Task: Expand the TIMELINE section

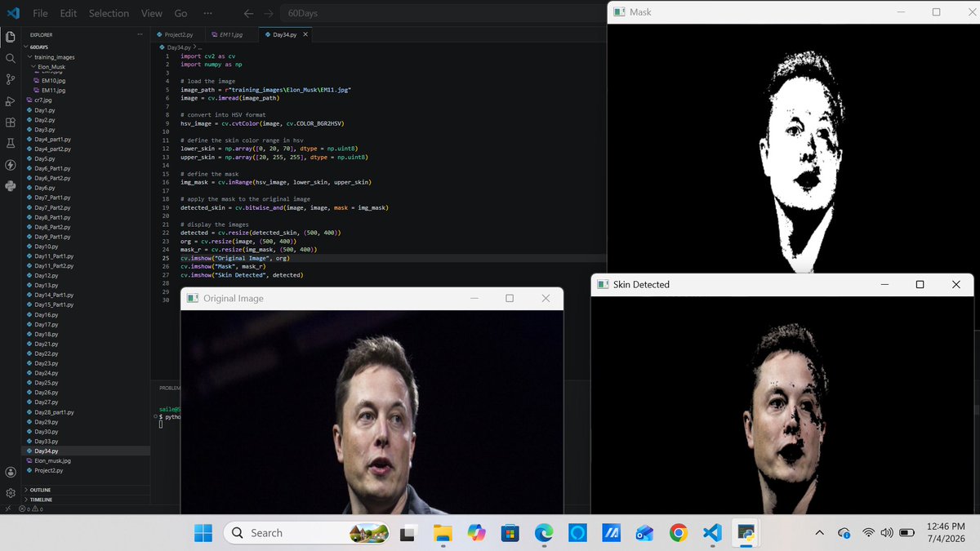Action: [41, 499]
